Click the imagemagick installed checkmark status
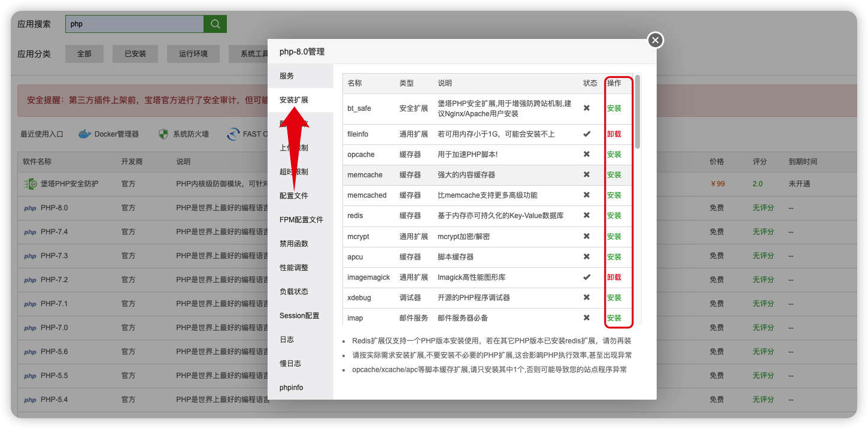 pos(587,277)
